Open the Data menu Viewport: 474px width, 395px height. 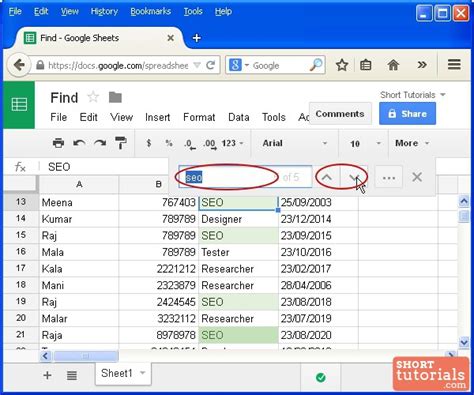[x=239, y=117]
